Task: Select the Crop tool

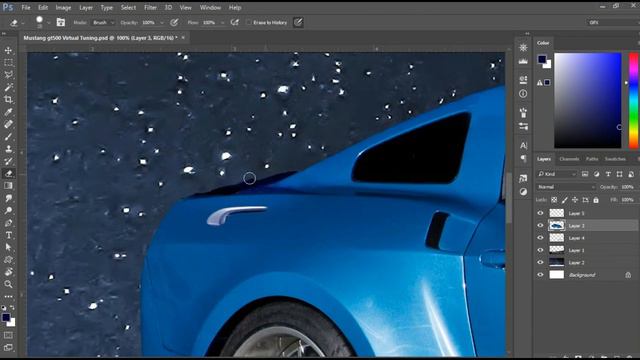Action: pyautogui.click(x=8, y=99)
